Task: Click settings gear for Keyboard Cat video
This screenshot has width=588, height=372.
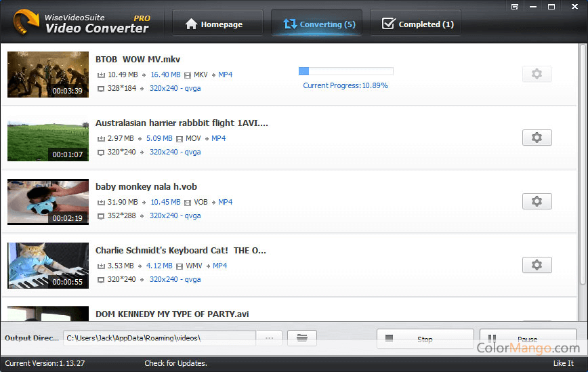Action: pyautogui.click(x=537, y=265)
